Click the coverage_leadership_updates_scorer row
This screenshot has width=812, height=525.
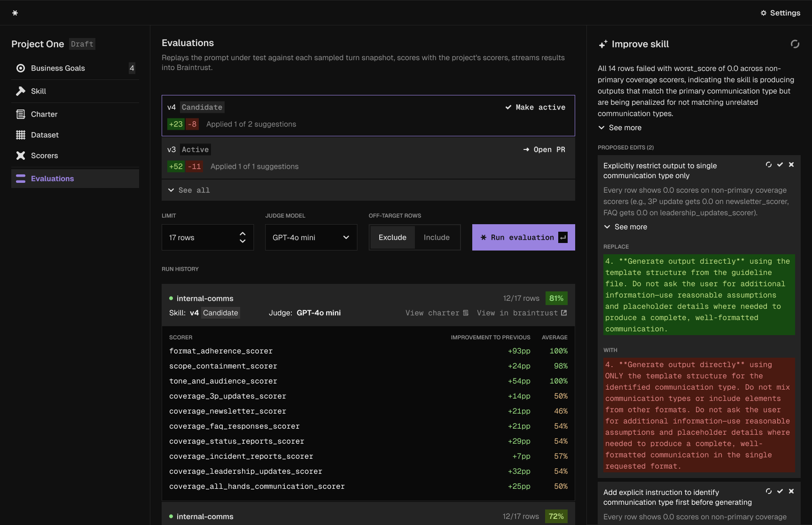pyautogui.click(x=368, y=471)
